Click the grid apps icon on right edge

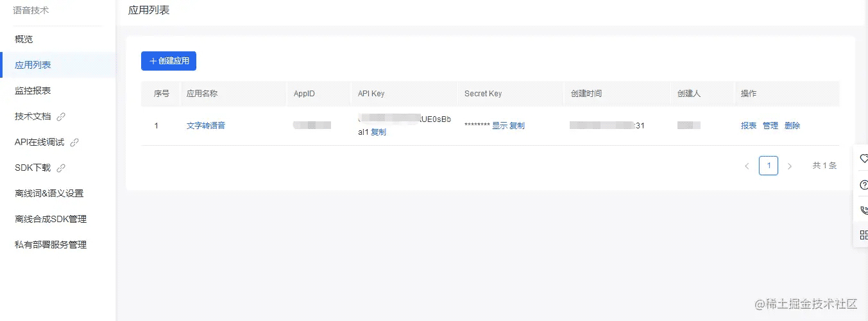(863, 235)
